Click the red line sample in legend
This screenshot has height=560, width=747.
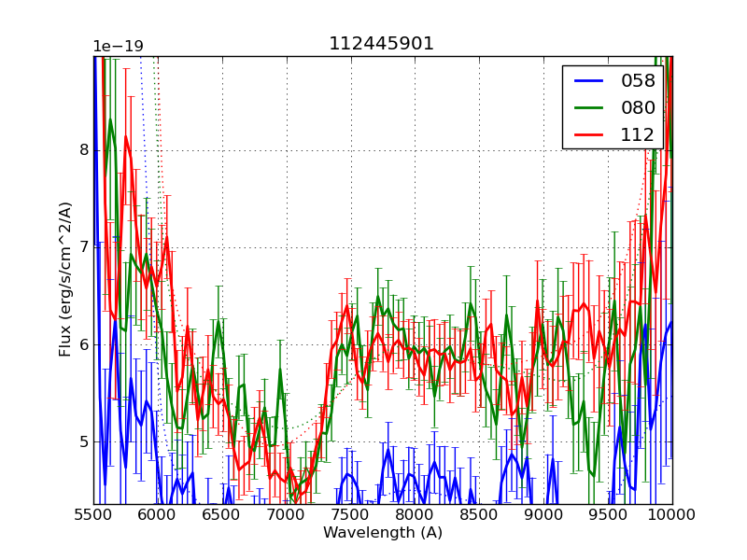click(588, 134)
